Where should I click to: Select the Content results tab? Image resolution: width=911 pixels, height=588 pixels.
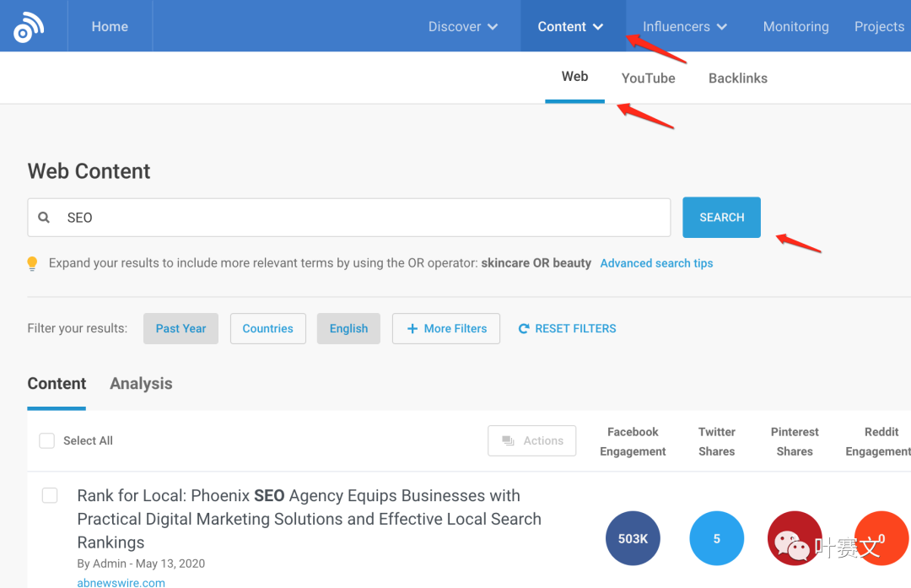57,384
